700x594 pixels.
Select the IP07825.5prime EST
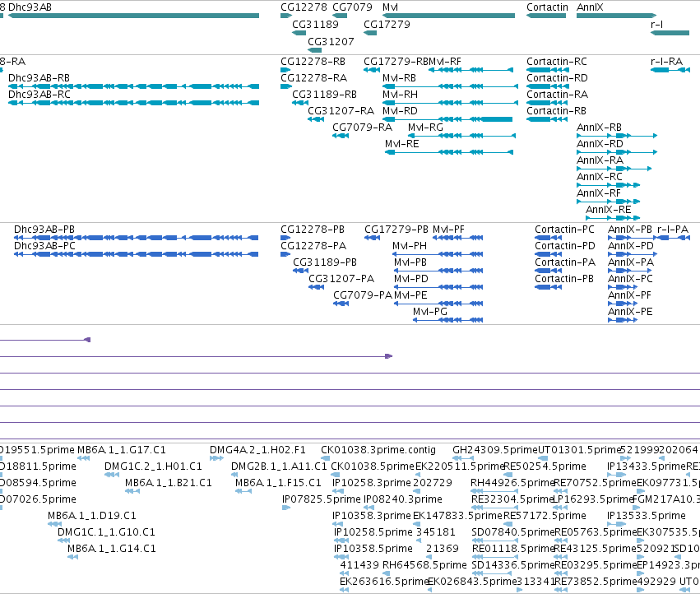click(x=286, y=508)
